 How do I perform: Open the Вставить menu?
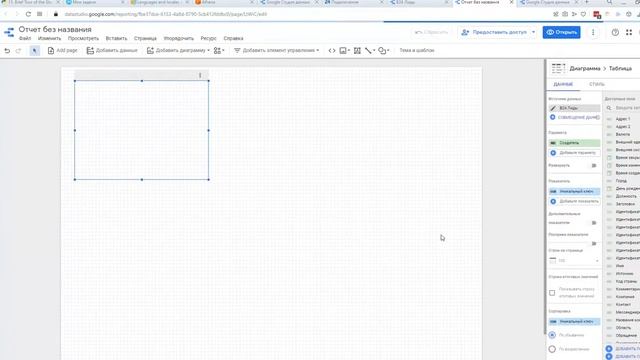116,38
